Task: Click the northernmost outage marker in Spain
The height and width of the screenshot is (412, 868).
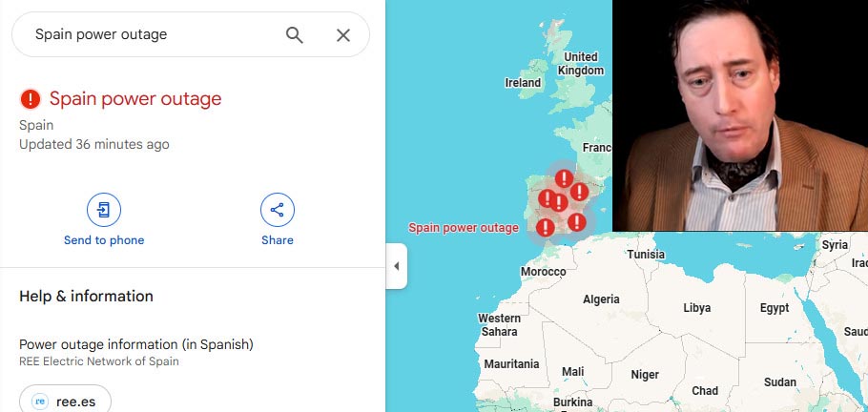Action: pyautogui.click(x=564, y=178)
